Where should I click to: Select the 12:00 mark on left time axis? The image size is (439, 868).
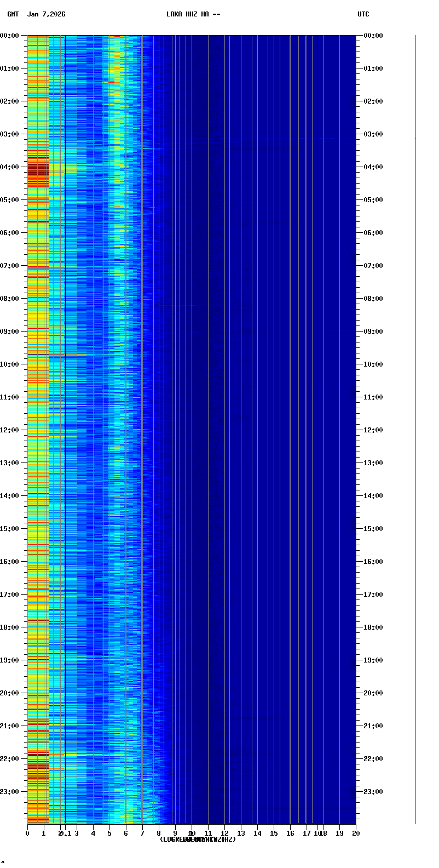click(x=10, y=430)
